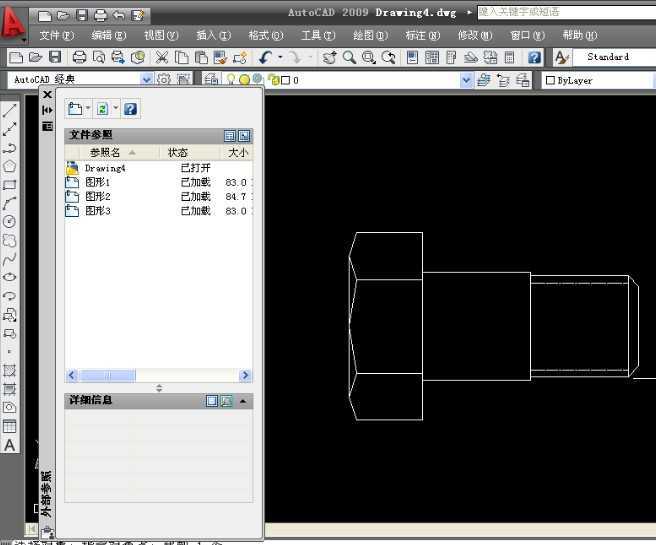This screenshot has height=545, width=656.
Task: Click the Zoom Previous icon
Action: pyautogui.click(x=389, y=57)
